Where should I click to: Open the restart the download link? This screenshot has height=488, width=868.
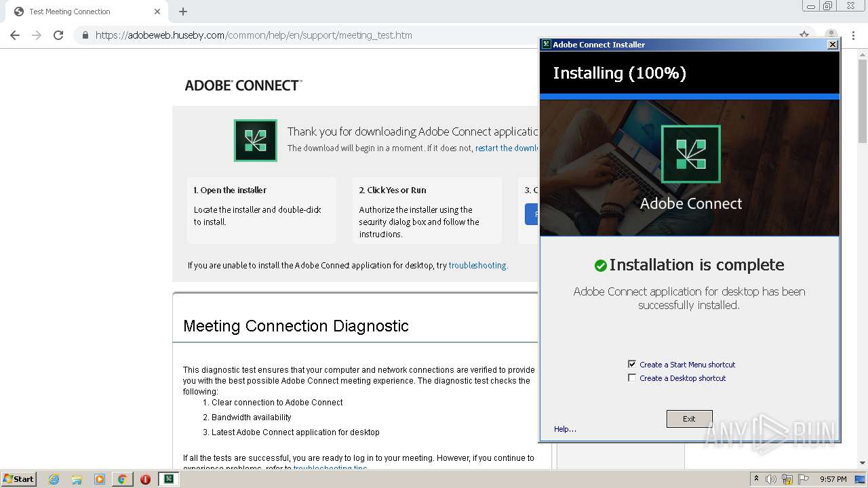click(x=507, y=148)
